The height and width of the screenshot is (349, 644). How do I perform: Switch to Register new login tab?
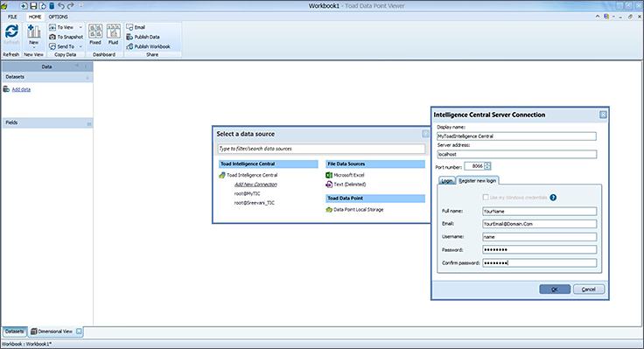[477, 181]
